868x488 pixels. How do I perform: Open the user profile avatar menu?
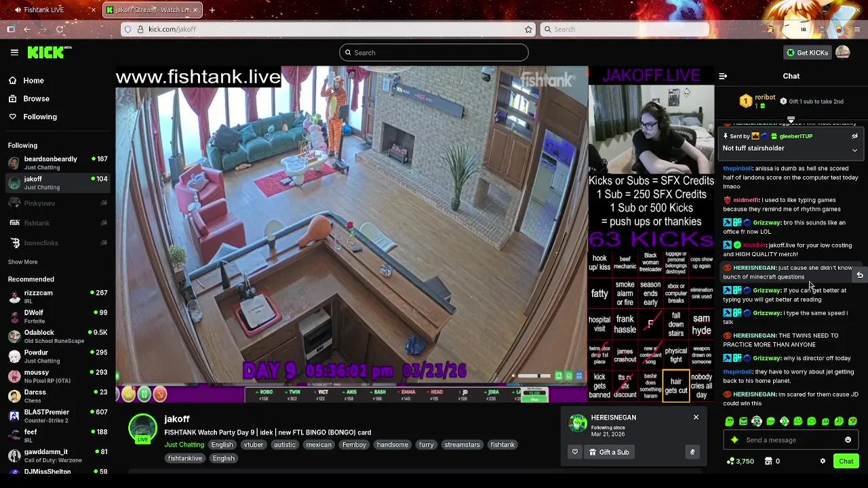843,53
